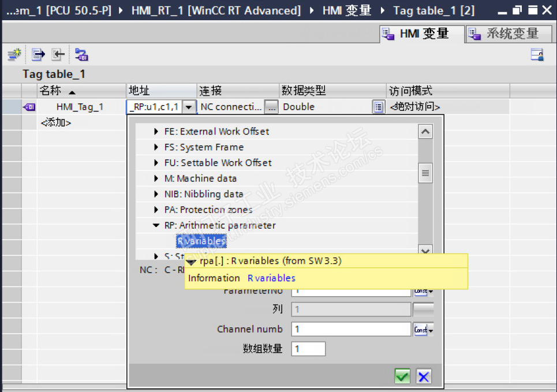
Task: Click scroll up arrow in address list
Action: tap(425, 132)
